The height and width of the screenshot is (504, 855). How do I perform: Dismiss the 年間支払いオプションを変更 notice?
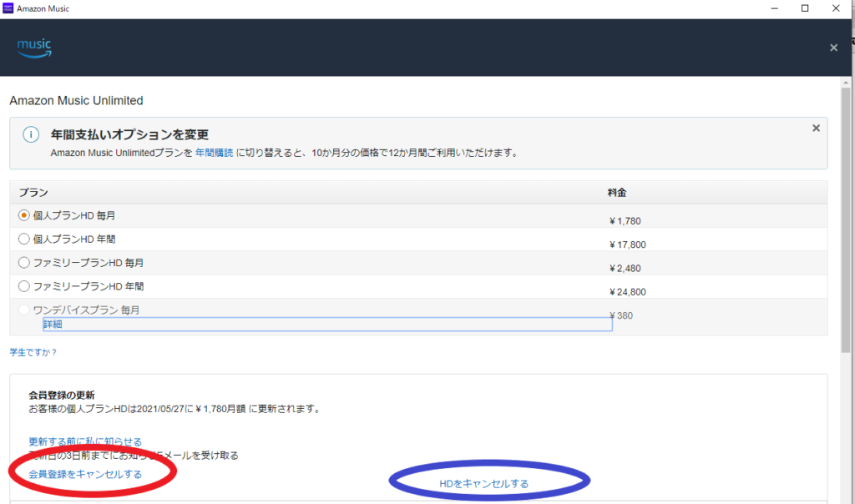(x=816, y=128)
